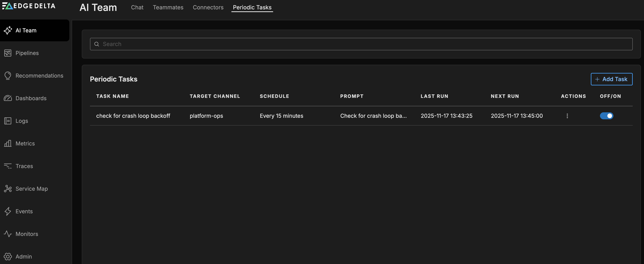The width and height of the screenshot is (644, 264).
Task: Open the actions menu for the crash loop task
Action: pyautogui.click(x=567, y=116)
